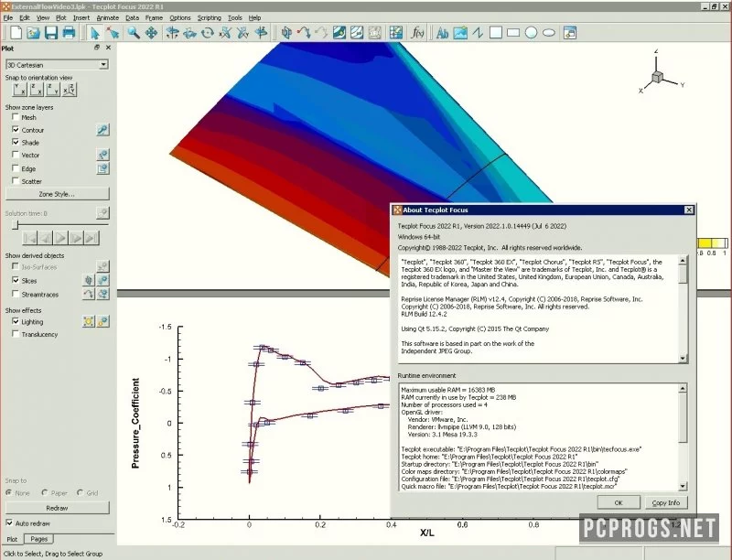Screen dimensions: 732x560
Task: Uncheck the Shade zone layer
Action: [16, 143]
